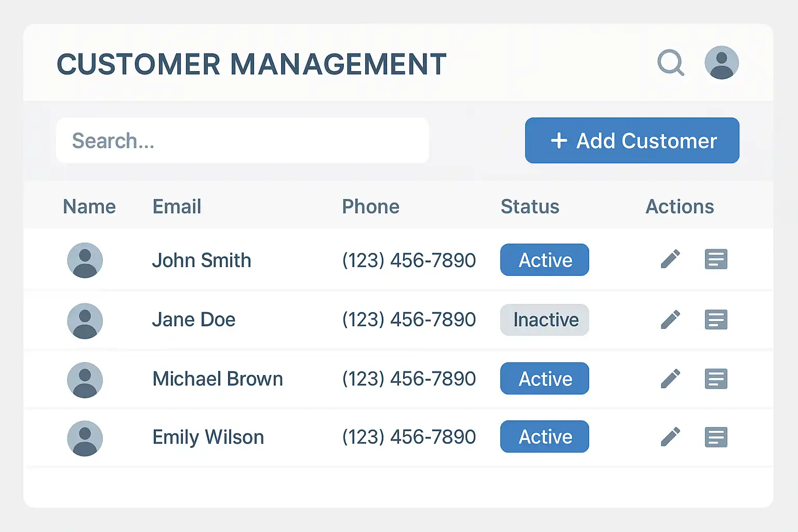View Emily Wilson's notes document icon
This screenshot has height=532, width=798.
pyautogui.click(x=716, y=437)
